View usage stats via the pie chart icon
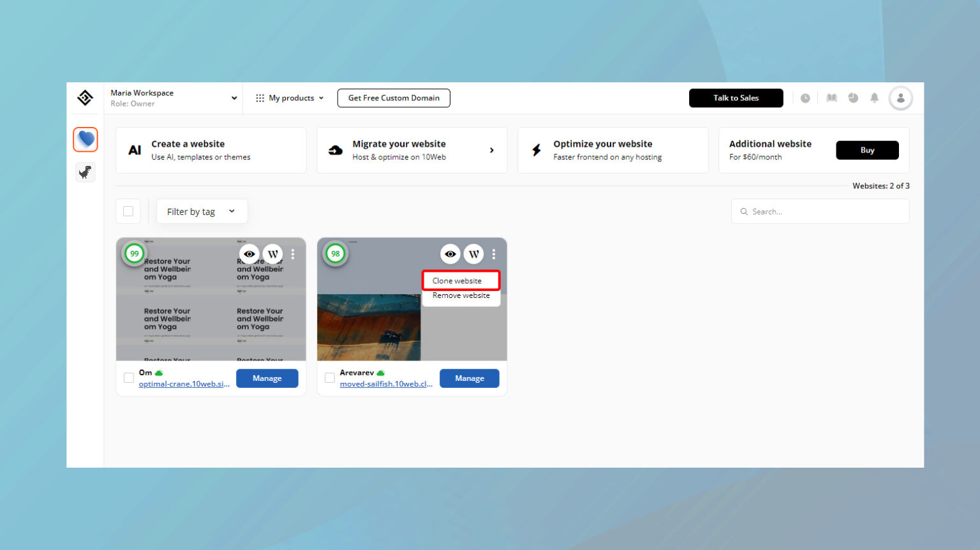980x550 pixels. pyautogui.click(x=853, y=98)
